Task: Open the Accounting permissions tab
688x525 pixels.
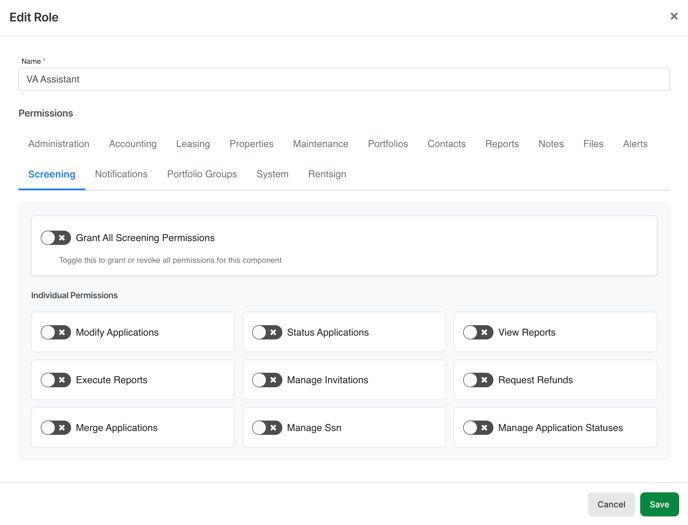Action: 133,144
